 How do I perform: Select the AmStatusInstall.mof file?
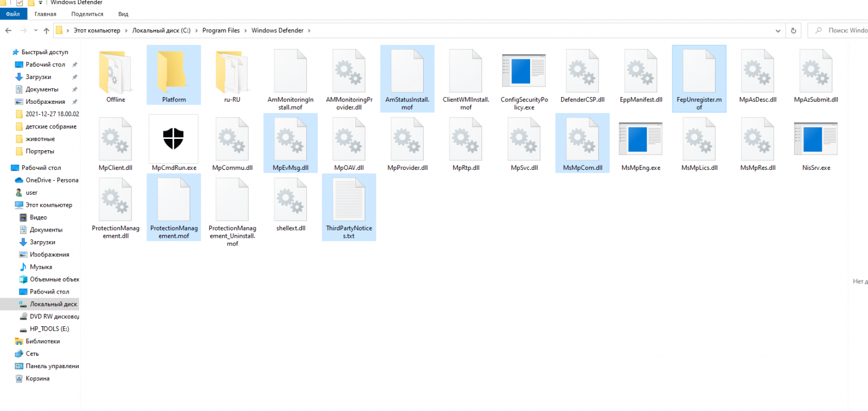(407, 78)
